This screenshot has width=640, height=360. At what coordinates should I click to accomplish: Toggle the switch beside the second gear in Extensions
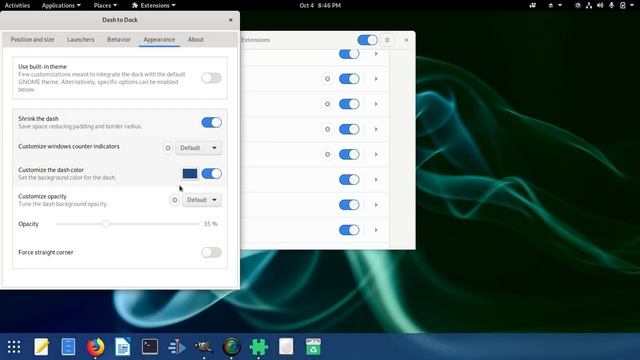349,104
